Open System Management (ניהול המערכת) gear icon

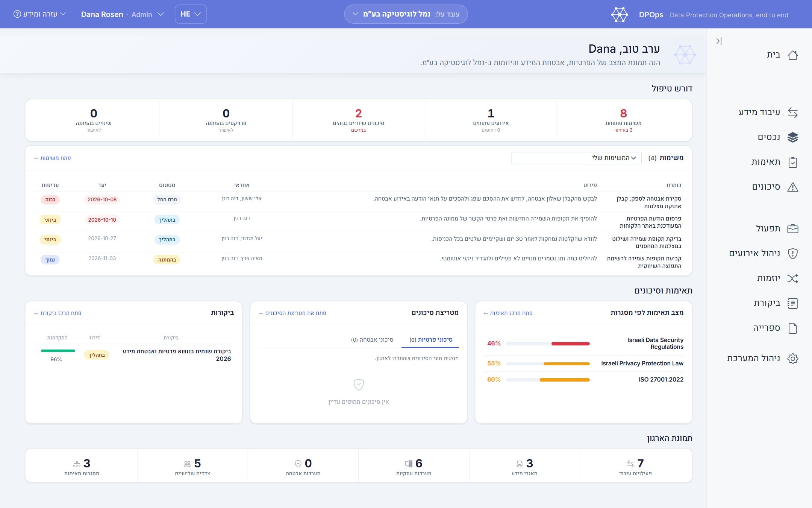(793, 359)
